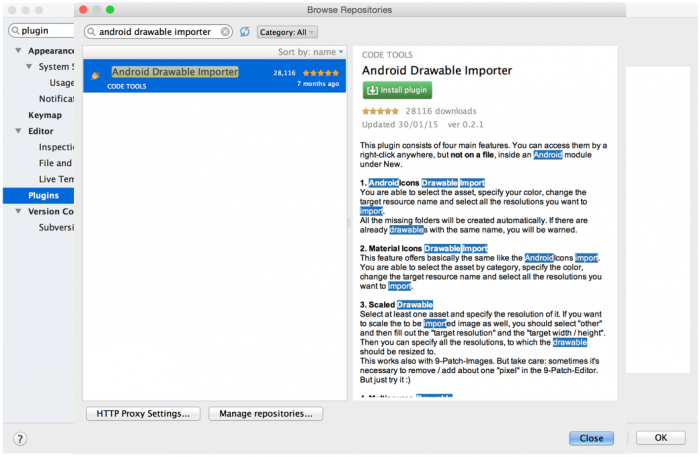Install the Android Drawable Importer plugin
The height and width of the screenshot is (457, 700).
397,90
